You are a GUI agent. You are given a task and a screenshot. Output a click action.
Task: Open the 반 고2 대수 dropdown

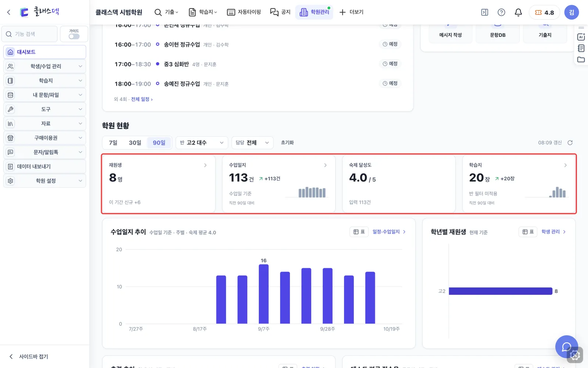coord(202,143)
